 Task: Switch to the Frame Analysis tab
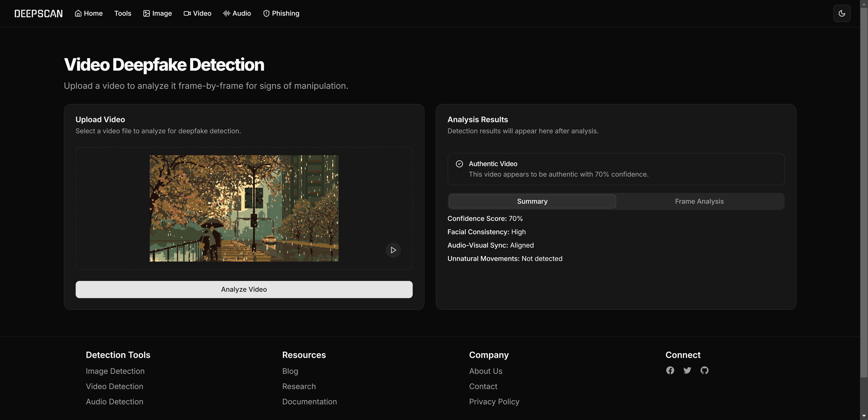[x=699, y=201]
